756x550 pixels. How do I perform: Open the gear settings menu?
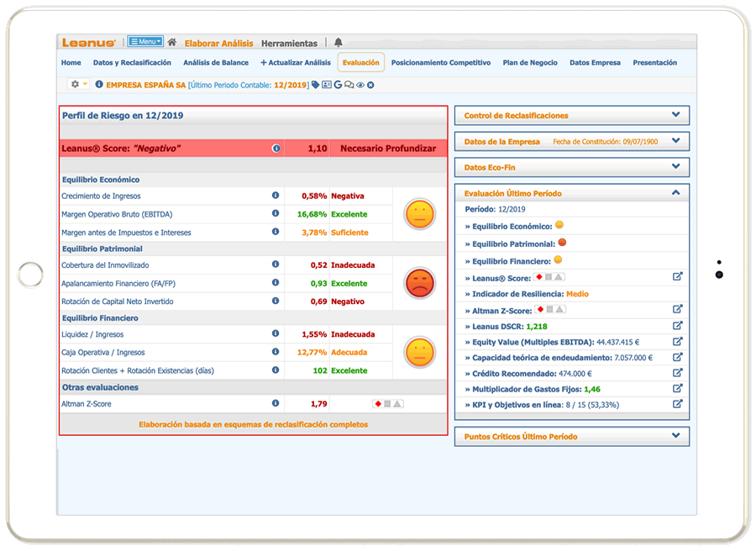(79, 84)
